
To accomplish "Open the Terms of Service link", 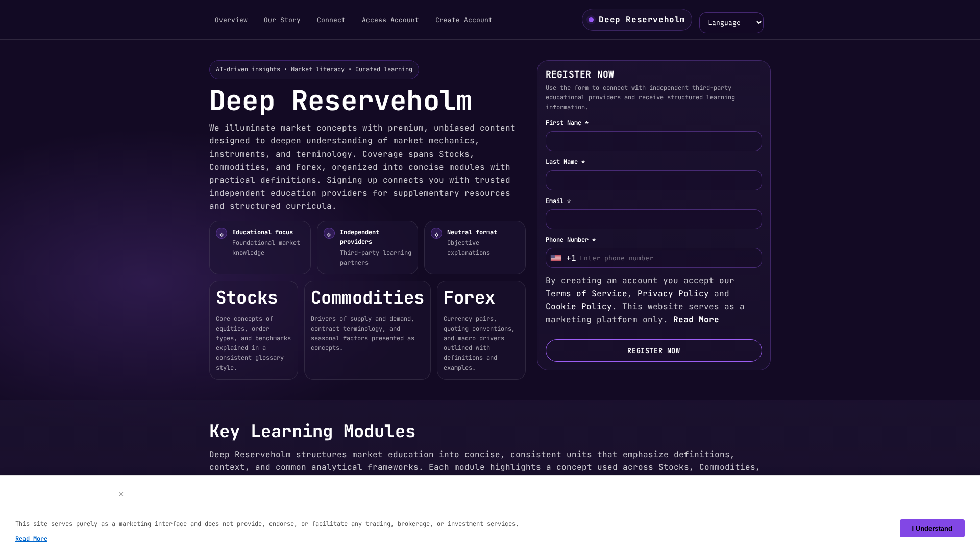I will 586,294.
